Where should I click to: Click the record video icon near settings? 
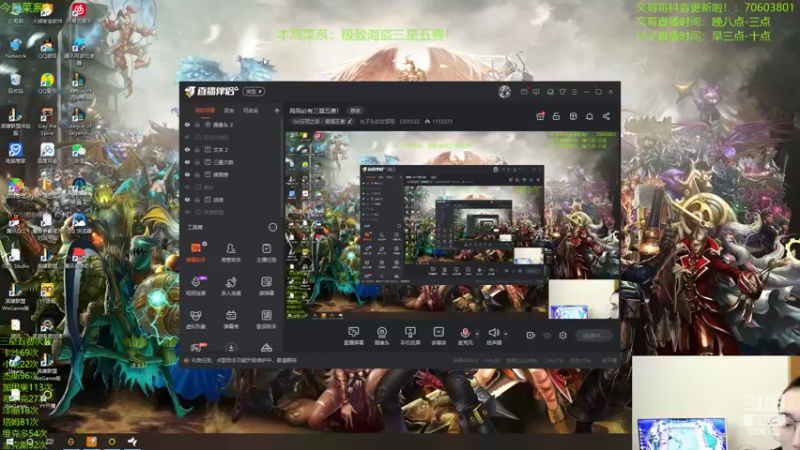[x=531, y=335]
